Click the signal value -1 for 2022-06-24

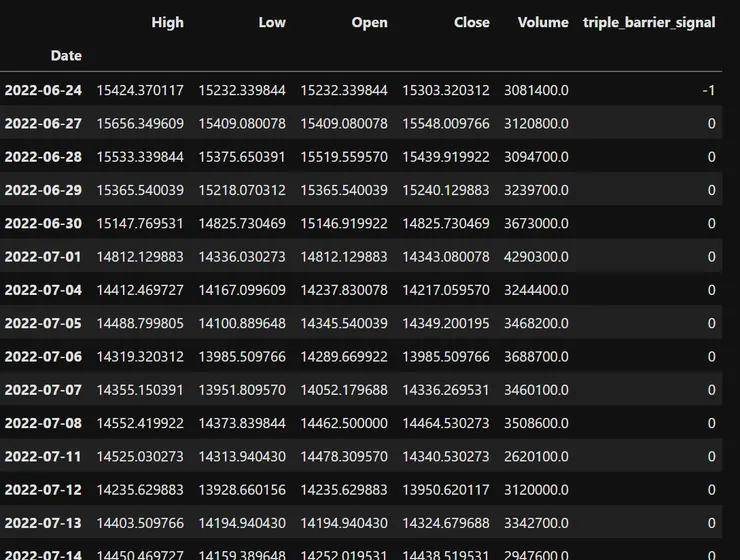(x=708, y=90)
